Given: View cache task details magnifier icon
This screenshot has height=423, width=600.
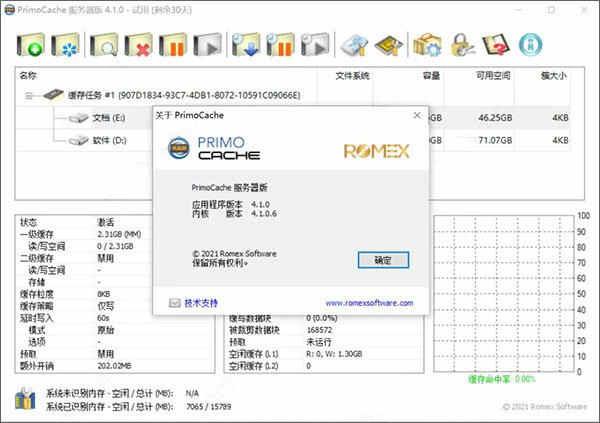Looking at the screenshot, I should point(104,45).
